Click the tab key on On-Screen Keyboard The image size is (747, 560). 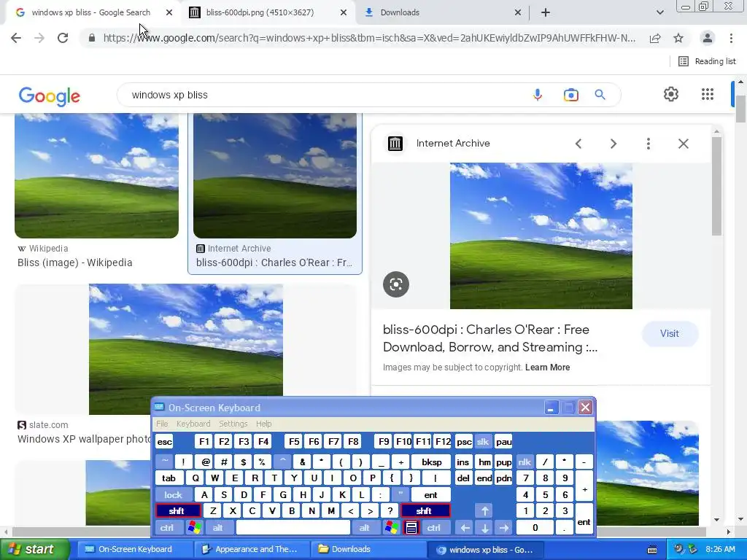point(169,478)
